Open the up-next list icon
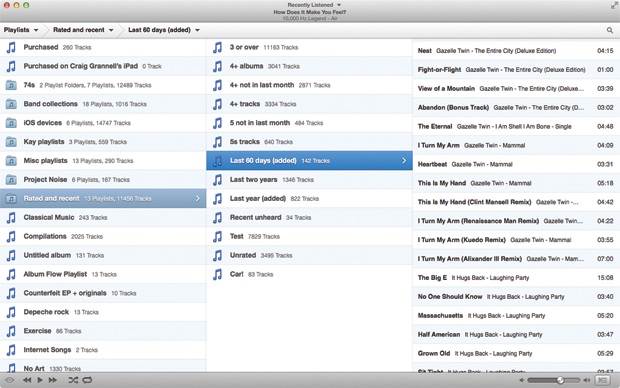Screen dimensions: 620x388 click(x=603, y=380)
